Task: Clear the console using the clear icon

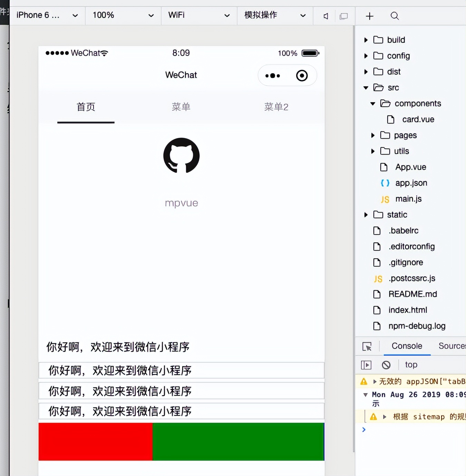Action: pyautogui.click(x=386, y=365)
